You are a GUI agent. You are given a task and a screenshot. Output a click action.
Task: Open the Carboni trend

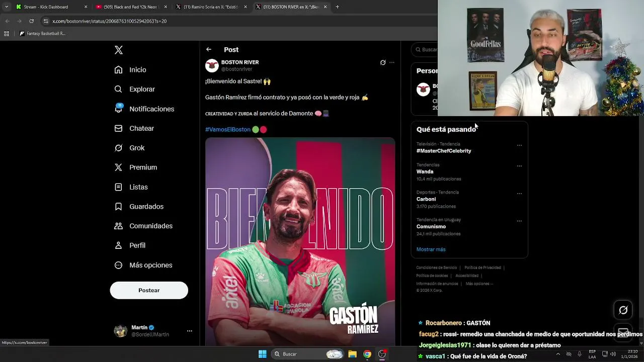426,199
